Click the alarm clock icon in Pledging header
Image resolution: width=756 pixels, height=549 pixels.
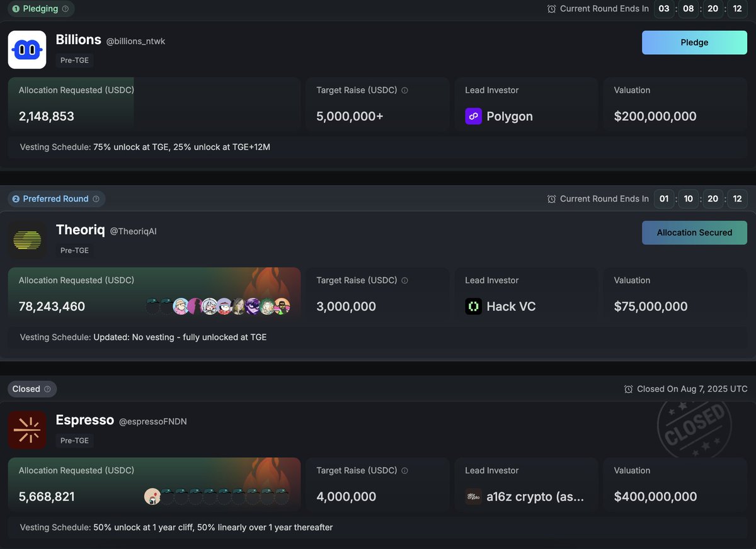552,9
